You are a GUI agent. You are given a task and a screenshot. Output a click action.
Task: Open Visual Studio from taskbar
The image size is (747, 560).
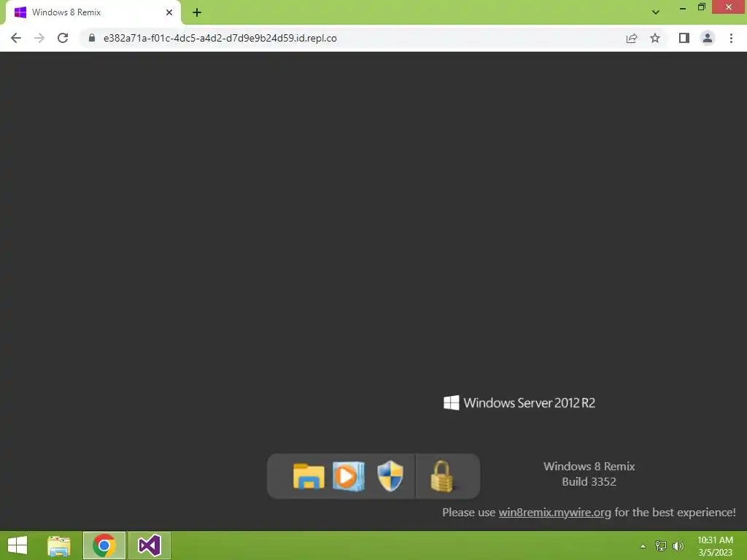tap(149, 545)
